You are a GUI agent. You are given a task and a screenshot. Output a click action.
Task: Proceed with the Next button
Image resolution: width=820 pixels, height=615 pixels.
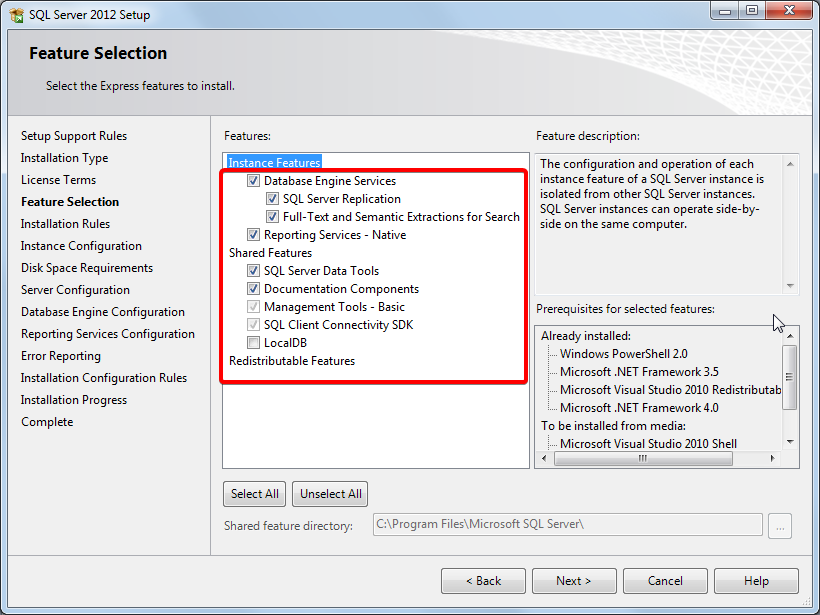point(574,581)
